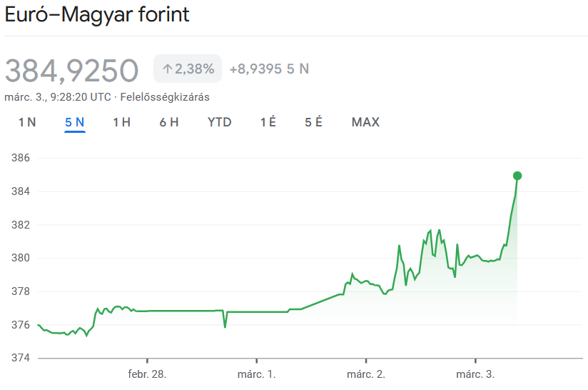Select the 1 N time range tab
The height and width of the screenshot is (390, 588).
(x=27, y=122)
